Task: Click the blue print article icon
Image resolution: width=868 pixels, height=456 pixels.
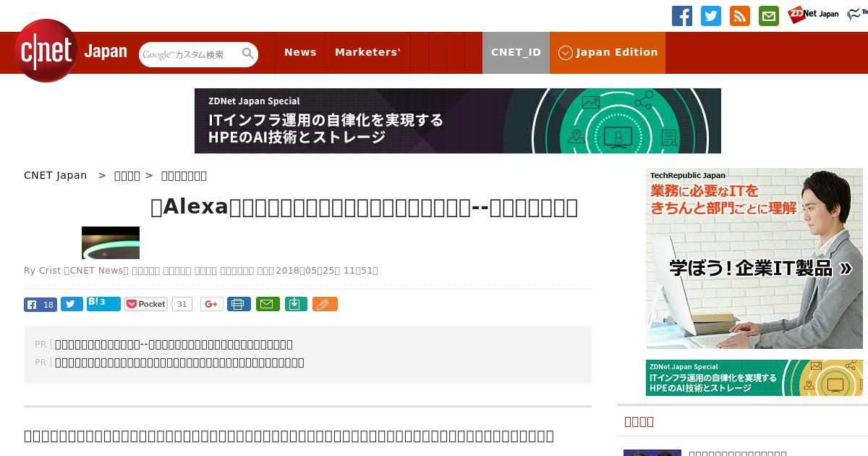Action: [239, 304]
